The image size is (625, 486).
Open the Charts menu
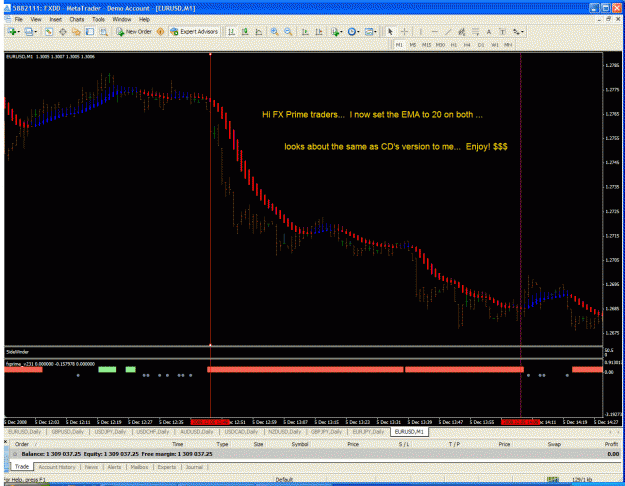point(77,19)
